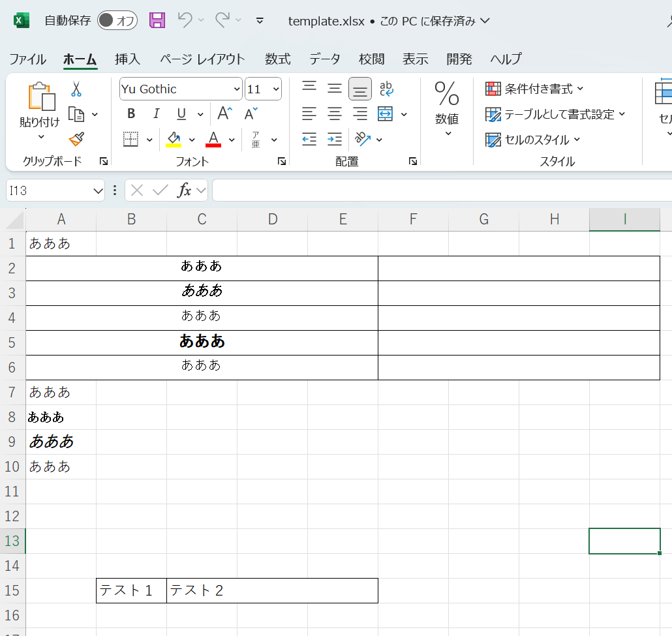Click the phonetic guide (furigana) icon
This screenshot has width=672, height=636.
(x=256, y=140)
